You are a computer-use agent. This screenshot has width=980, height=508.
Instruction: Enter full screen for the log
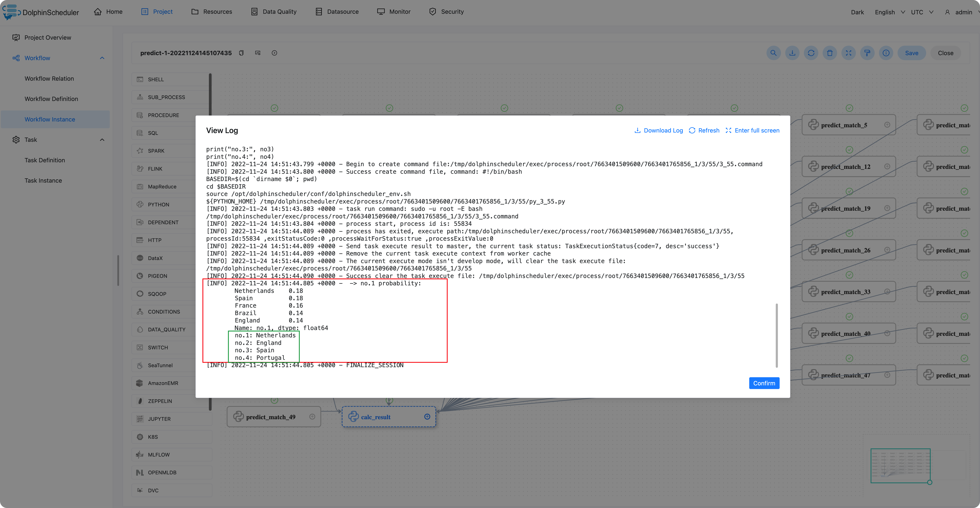pos(752,130)
